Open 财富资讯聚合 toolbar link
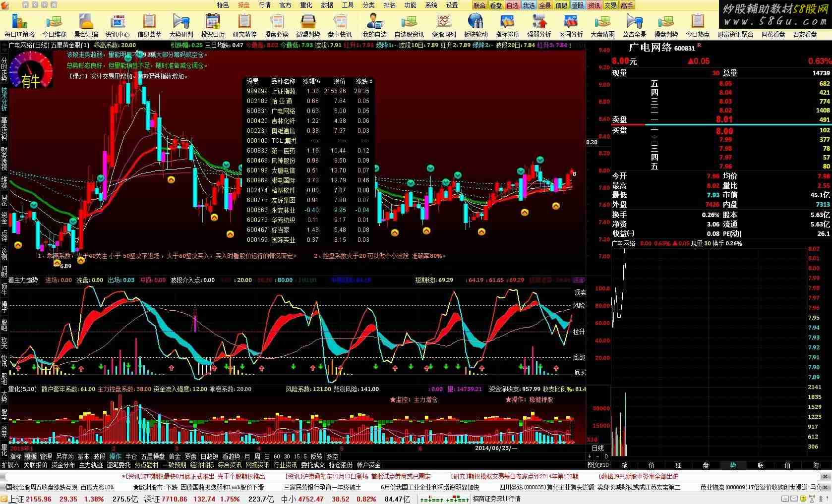 pyautogui.click(x=735, y=34)
